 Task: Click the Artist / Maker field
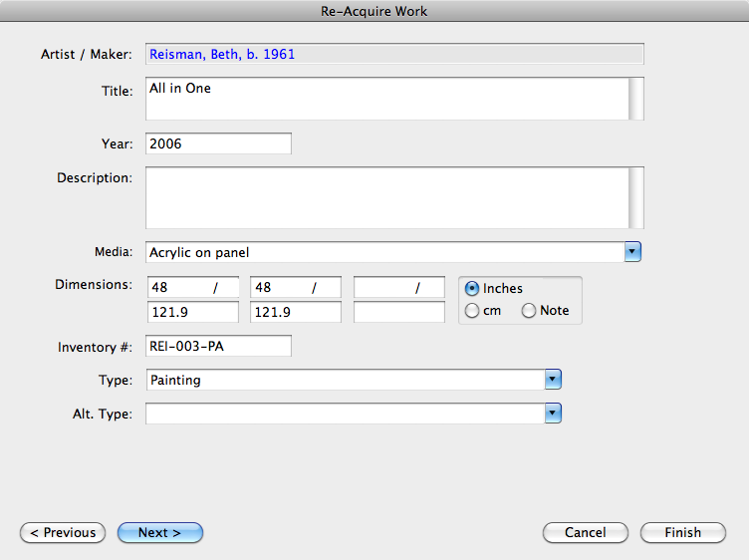coord(393,55)
